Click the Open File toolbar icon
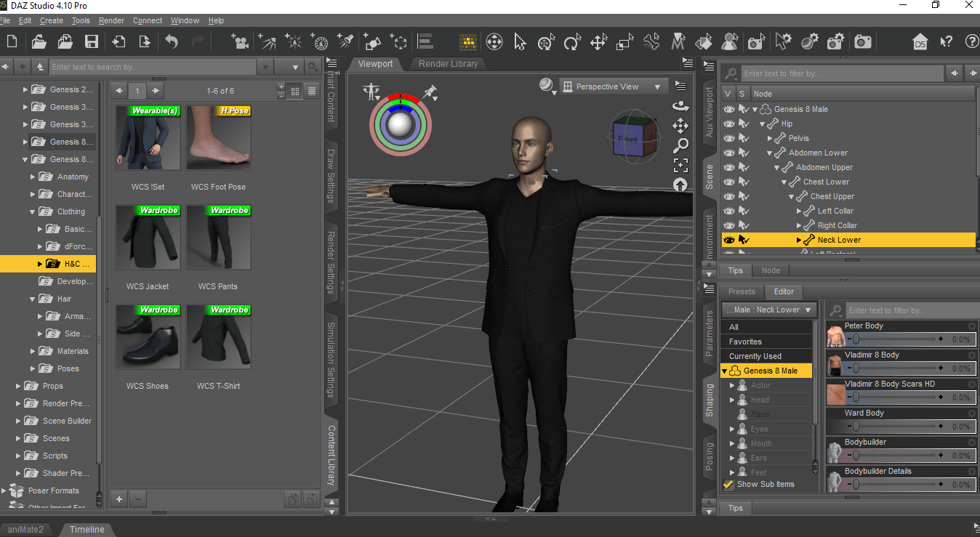 [x=39, y=41]
